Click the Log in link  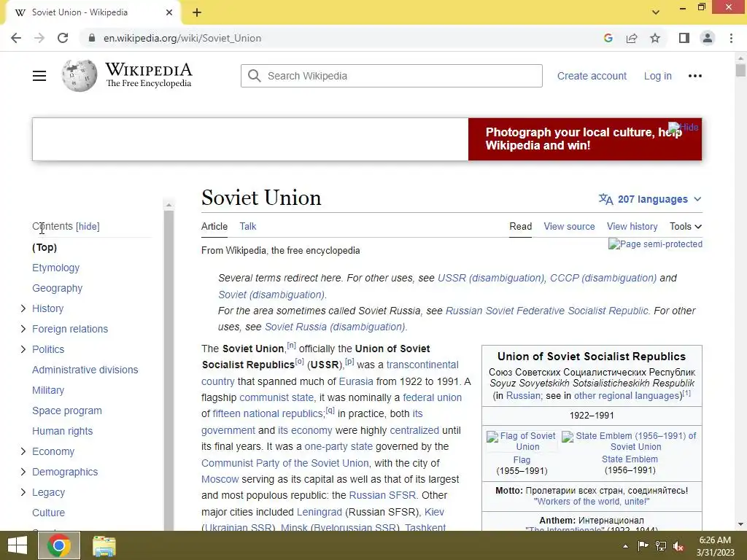pyautogui.click(x=657, y=76)
